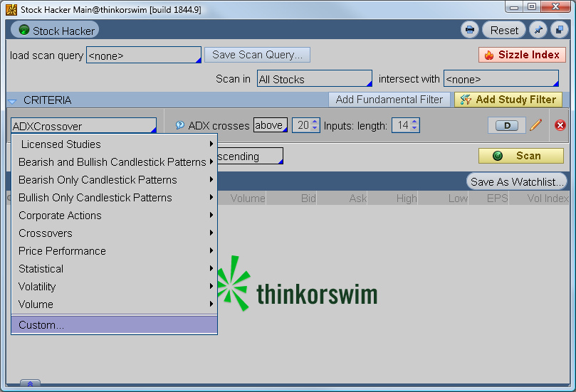576x392 pixels.
Task: Increase ADX threshold value 20
Action: (315, 122)
